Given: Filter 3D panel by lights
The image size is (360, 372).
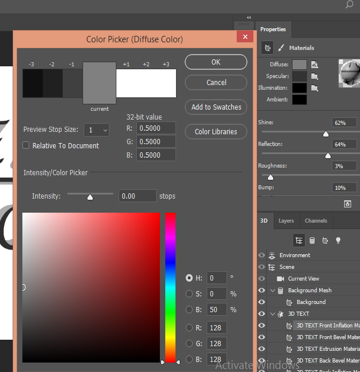Looking at the screenshot, I should tap(338, 240).
